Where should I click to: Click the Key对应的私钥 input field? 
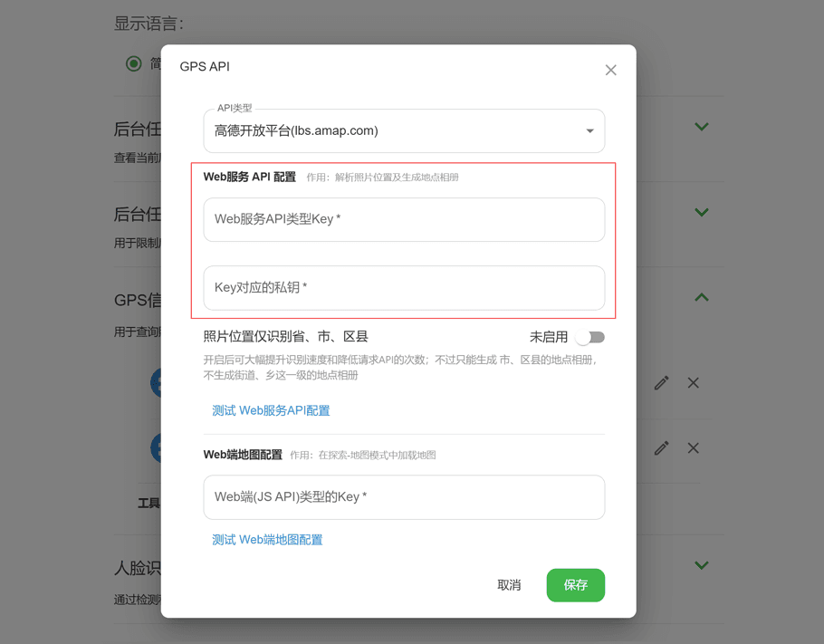pyautogui.click(x=404, y=287)
